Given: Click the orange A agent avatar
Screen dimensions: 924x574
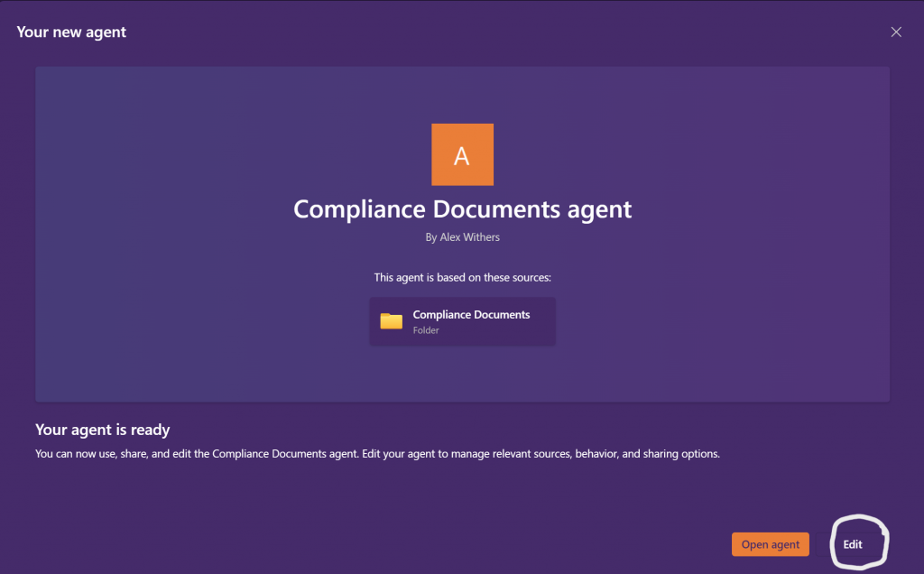Looking at the screenshot, I should 462,154.
